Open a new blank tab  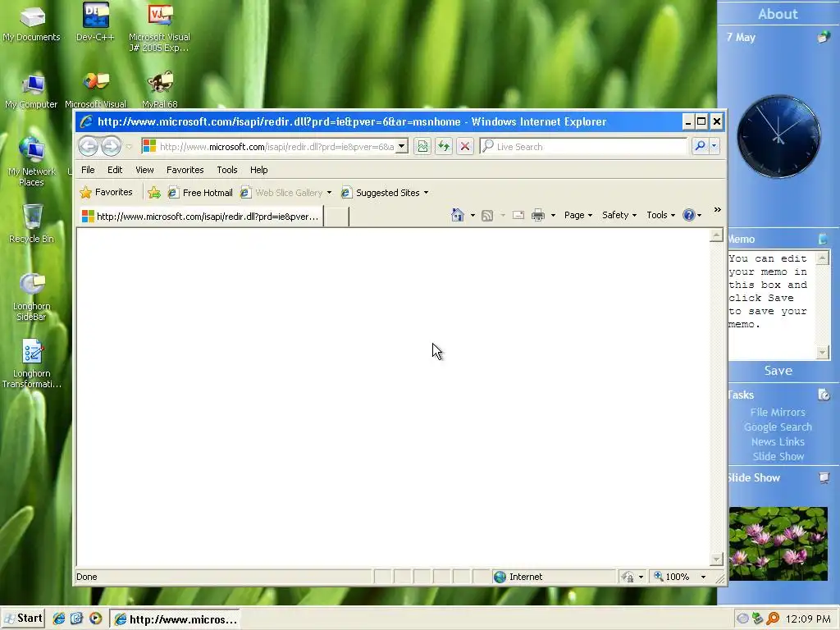pos(336,217)
